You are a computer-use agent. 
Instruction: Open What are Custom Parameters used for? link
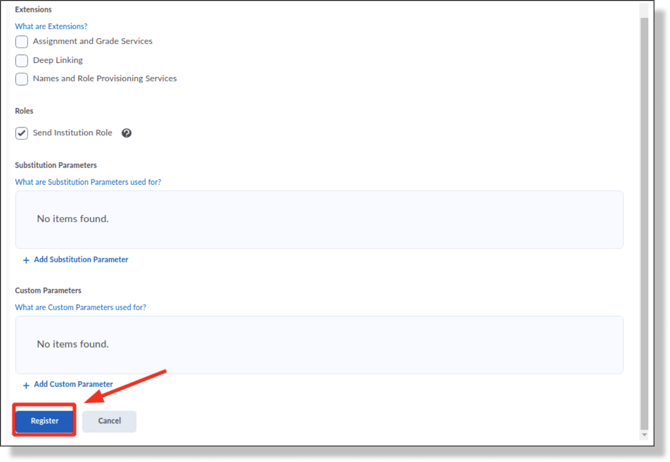coord(80,307)
